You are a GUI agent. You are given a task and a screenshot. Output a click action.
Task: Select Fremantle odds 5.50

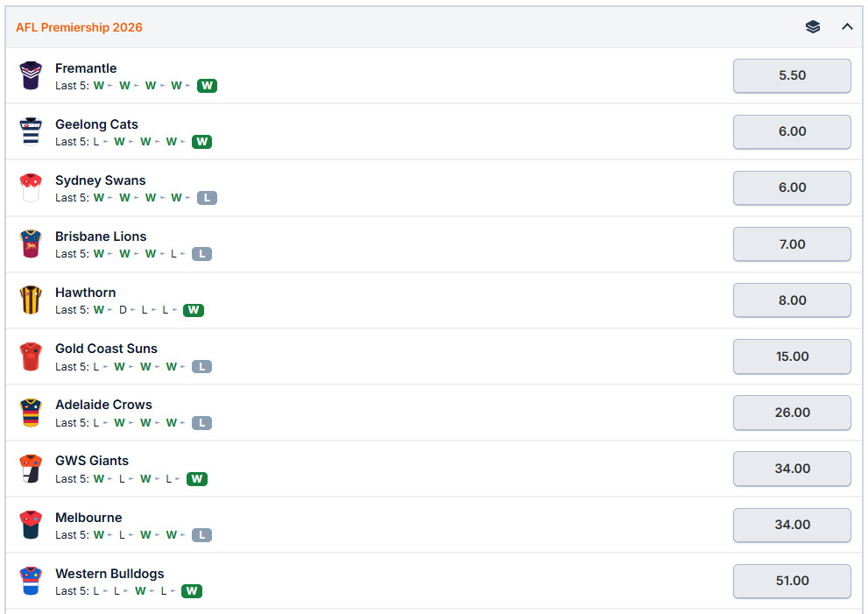[x=792, y=76]
